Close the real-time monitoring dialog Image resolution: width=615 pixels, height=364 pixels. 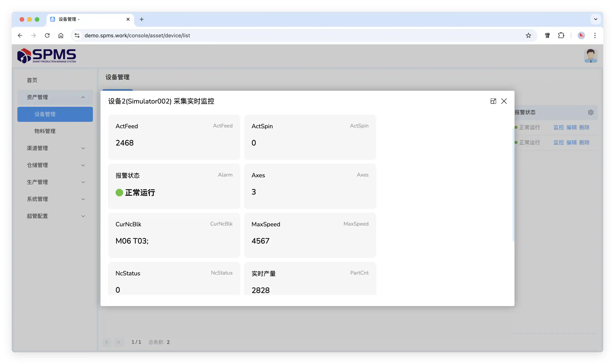[504, 101]
